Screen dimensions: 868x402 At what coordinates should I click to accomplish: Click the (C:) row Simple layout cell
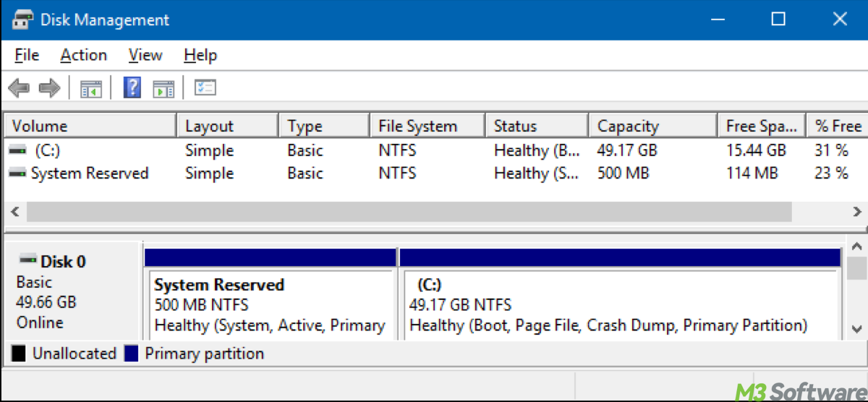(x=210, y=150)
